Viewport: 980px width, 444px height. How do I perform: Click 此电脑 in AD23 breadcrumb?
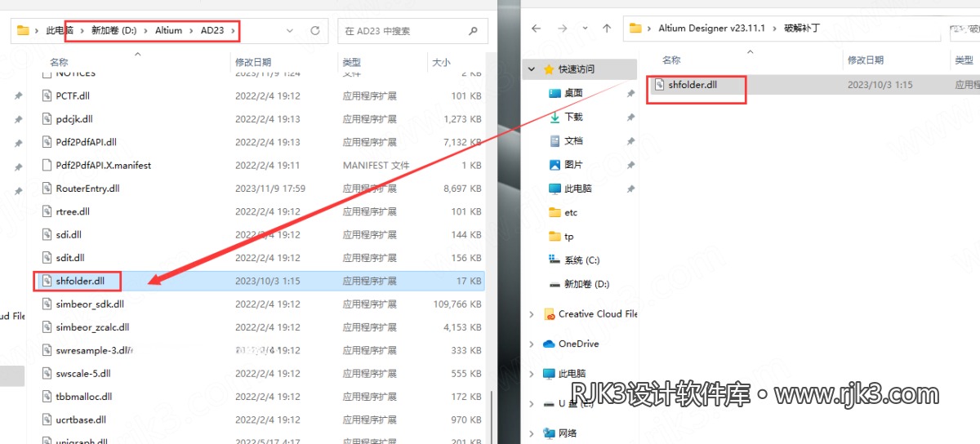[59, 31]
